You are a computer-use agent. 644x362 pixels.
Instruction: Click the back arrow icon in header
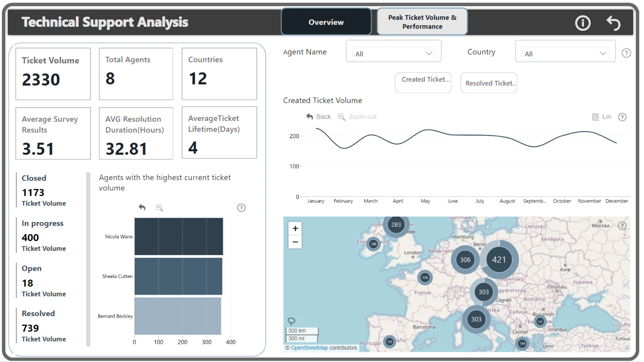click(613, 23)
